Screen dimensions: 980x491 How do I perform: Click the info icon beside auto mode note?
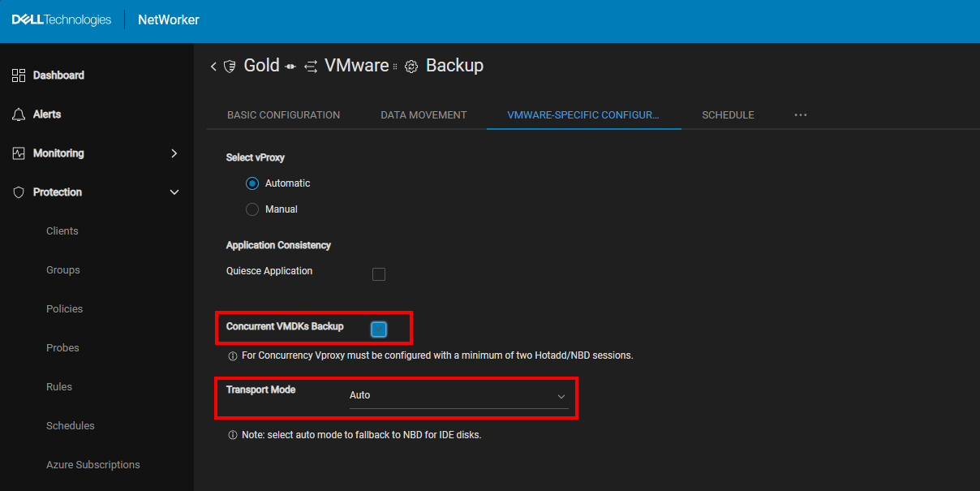coord(232,435)
